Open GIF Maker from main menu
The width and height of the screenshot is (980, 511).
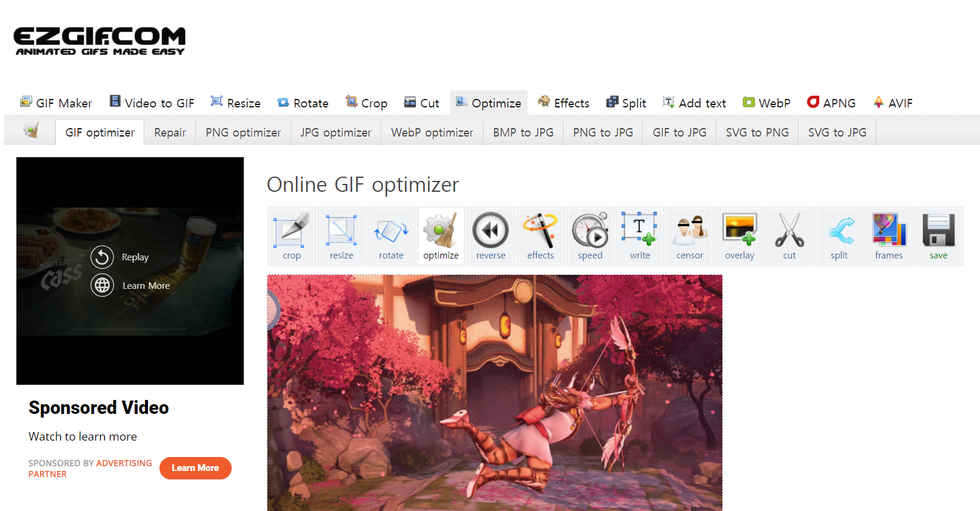click(56, 103)
